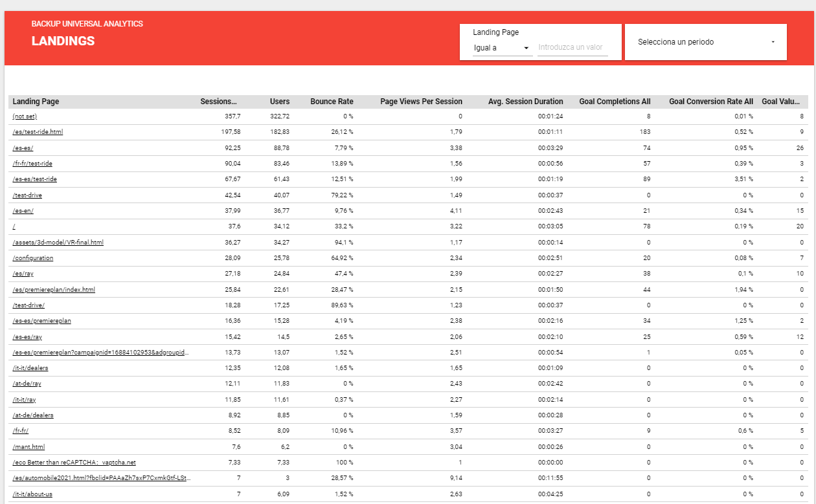The image size is (816, 504).
Task: Click the 'Introduzca un valor' input field
Action: 572,48
